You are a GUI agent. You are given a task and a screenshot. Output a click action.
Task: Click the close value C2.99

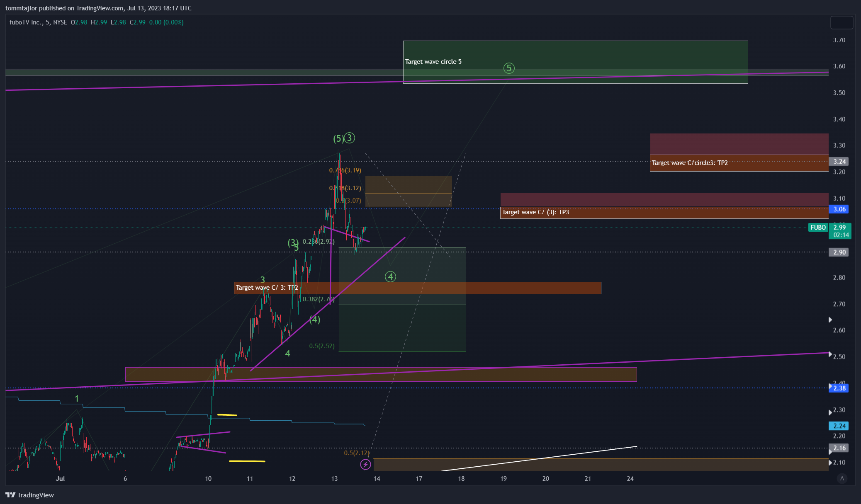click(x=138, y=22)
